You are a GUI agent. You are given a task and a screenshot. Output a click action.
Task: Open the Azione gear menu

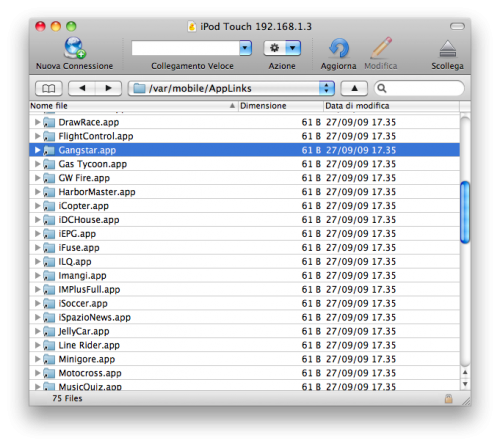[x=282, y=48]
